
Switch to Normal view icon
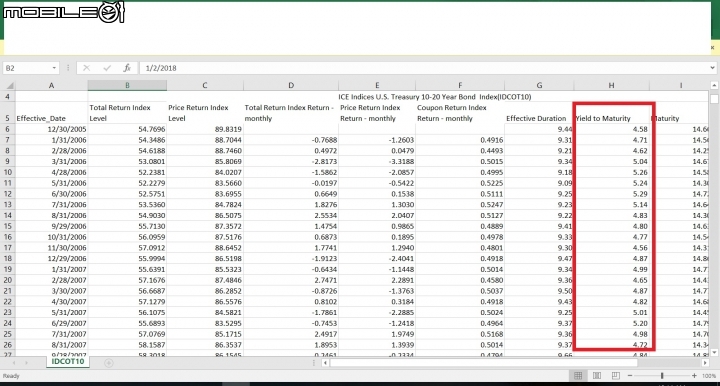click(578, 376)
